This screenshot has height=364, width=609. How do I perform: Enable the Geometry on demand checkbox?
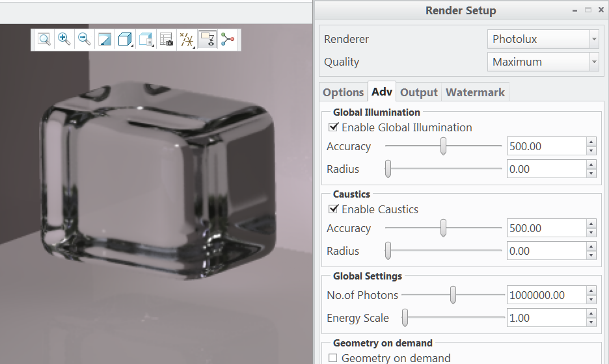coord(333,357)
